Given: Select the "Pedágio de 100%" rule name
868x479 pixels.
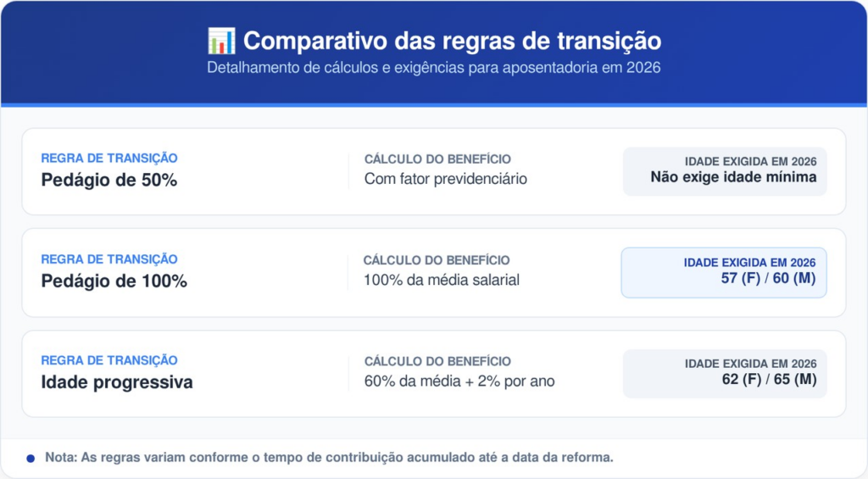Looking at the screenshot, I should click(114, 281).
